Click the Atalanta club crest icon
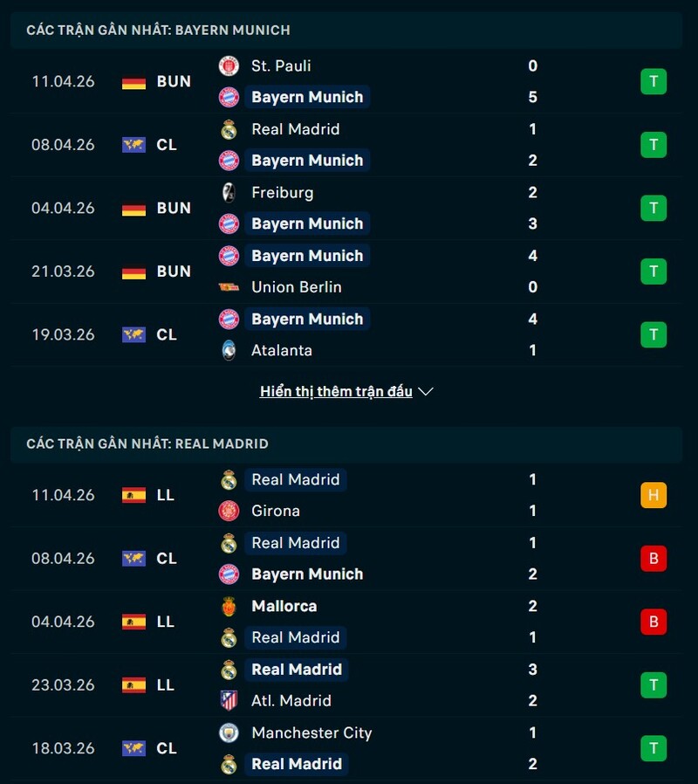 [229, 351]
